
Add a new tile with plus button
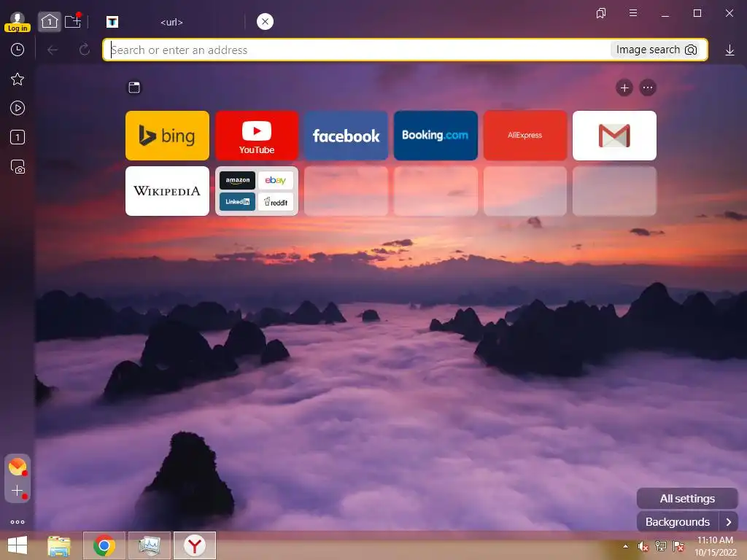(624, 87)
